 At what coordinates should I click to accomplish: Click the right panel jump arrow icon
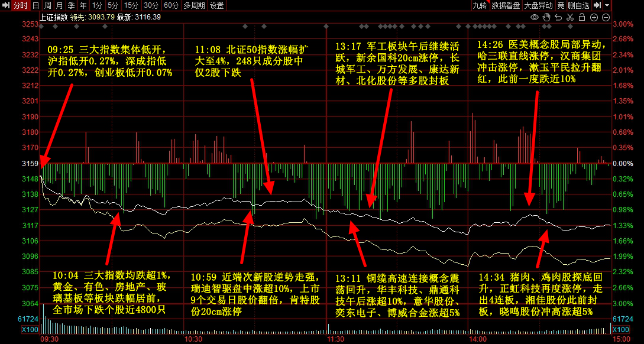(597, 5)
